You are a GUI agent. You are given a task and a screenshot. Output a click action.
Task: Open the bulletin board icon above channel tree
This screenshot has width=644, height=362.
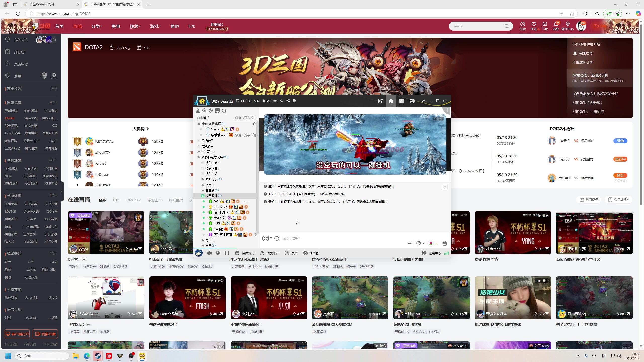pyautogui.click(x=217, y=111)
